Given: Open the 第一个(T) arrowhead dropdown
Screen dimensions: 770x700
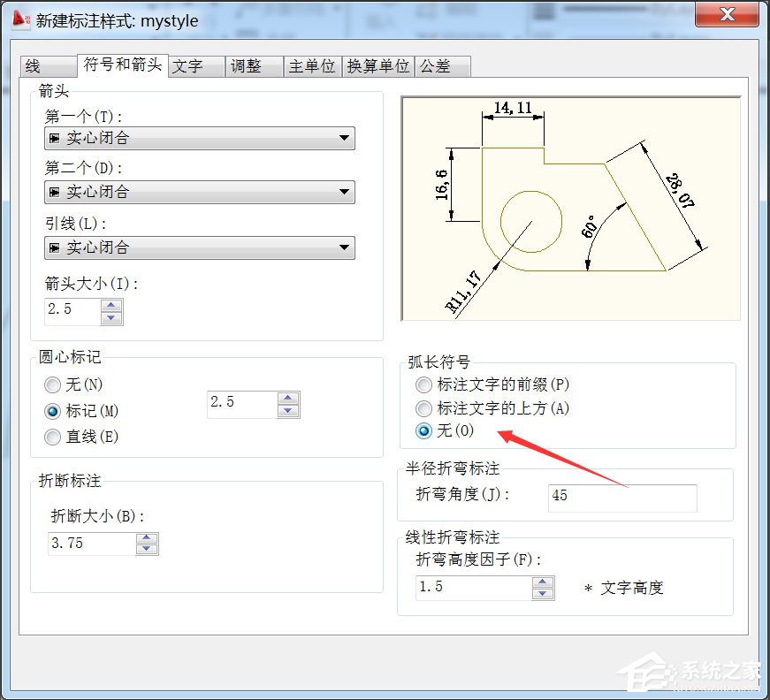Looking at the screenshot, I should click(x=343, y=138).
